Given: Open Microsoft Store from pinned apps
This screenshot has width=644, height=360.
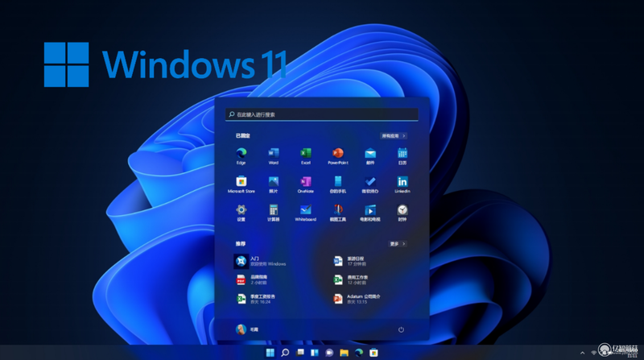Looking at the screenshot, I should [241, 181].
